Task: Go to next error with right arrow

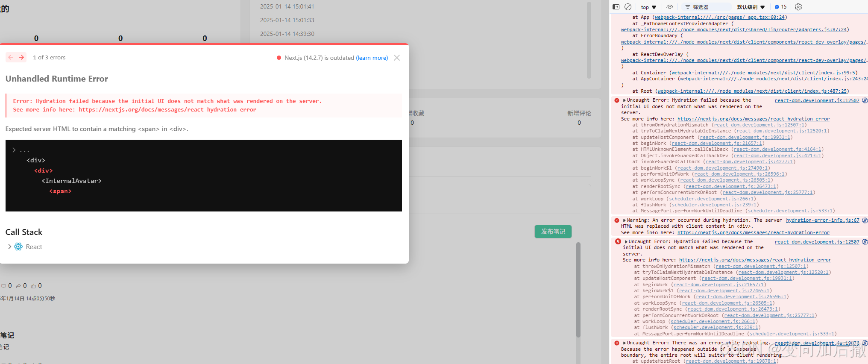Action: coord(21,57)
